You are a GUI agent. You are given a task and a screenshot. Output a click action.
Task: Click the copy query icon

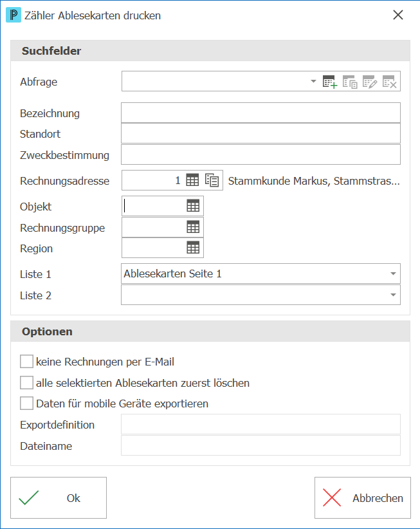coord(350,82)
